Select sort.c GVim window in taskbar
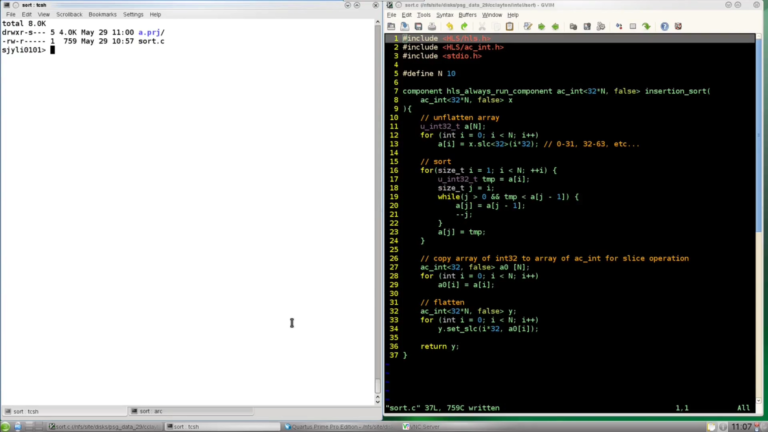The image size is (768, 432). (x=104, y=427)
